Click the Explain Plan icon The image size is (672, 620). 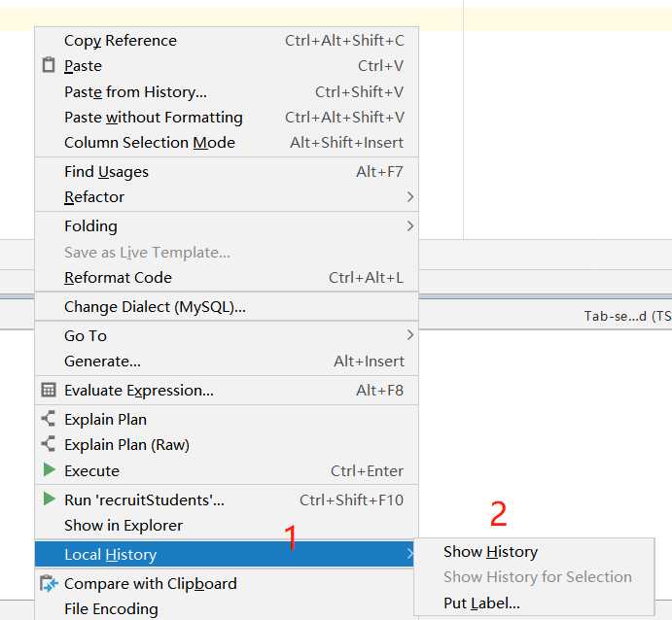tap(49, 419)
